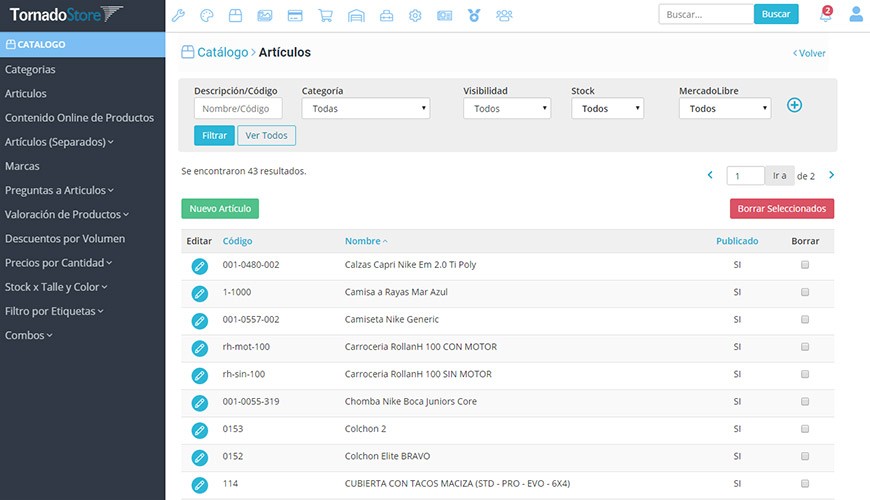Open the wrench tools icon in top bar
Screen dimensions: 870x500
(x=178, y=16)
